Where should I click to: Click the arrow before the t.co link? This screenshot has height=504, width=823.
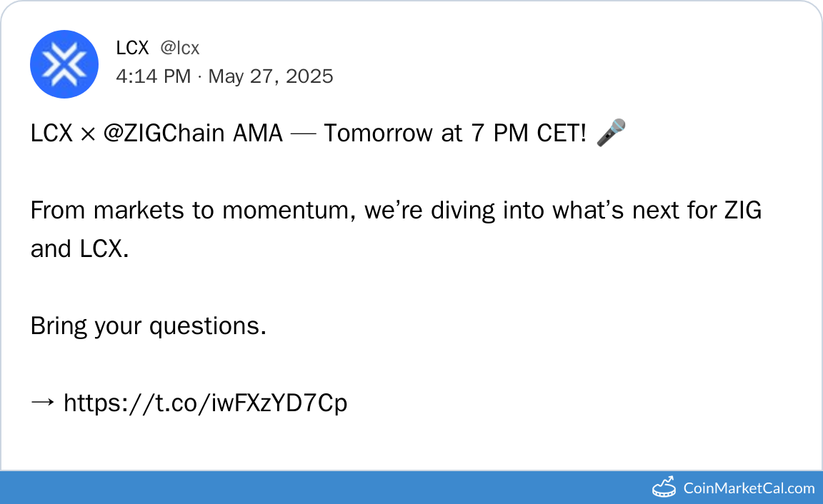tap(42, 403)
